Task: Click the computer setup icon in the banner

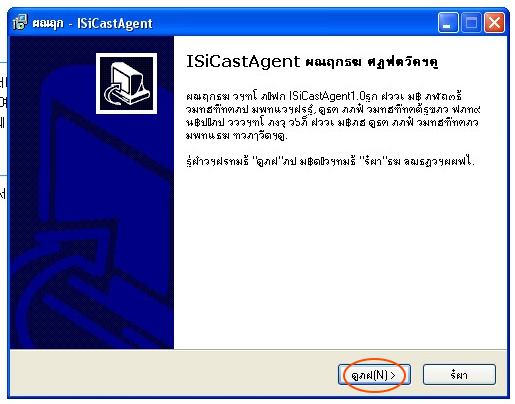Action: click(126, 83)
